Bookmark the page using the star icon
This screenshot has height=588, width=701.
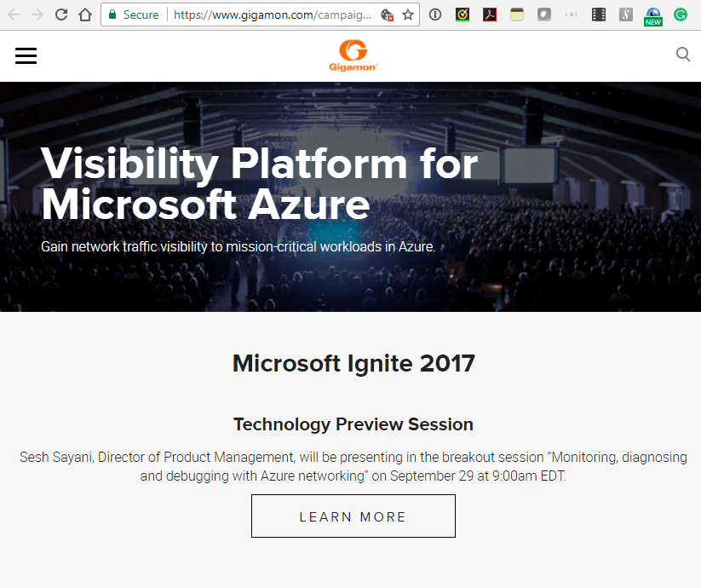(x=408, y=14)
